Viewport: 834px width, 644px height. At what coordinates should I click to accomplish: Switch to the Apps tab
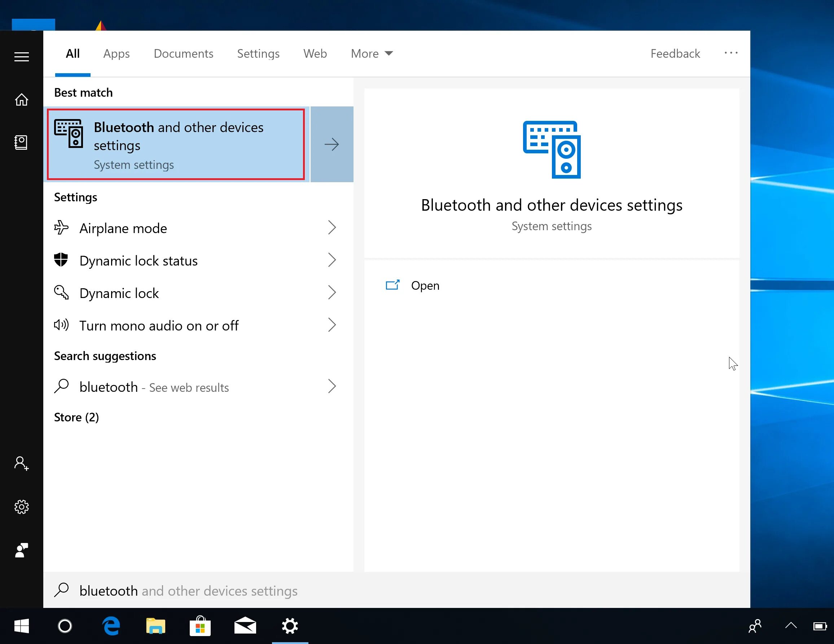117,53
